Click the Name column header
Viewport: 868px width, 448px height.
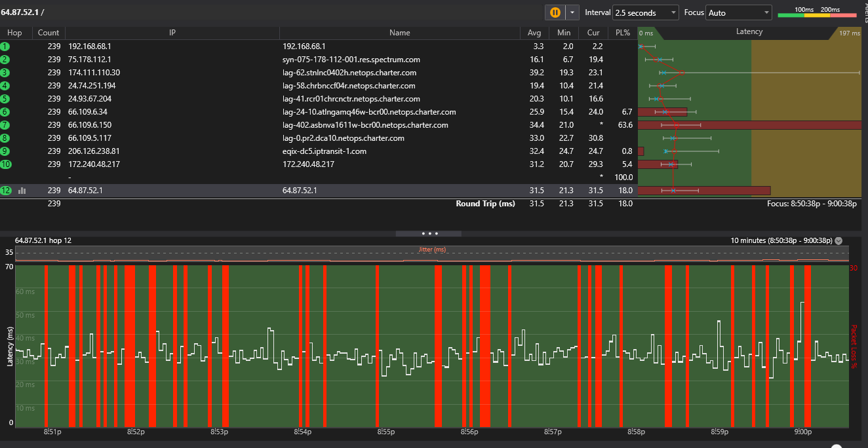(x=399, y=33)
